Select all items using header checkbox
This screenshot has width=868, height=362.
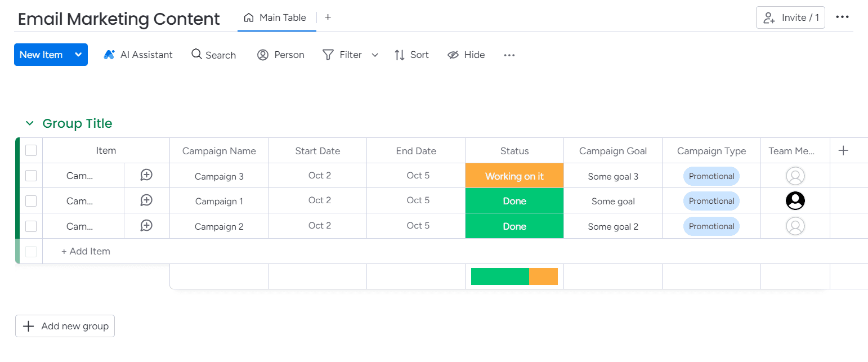[31, 150]
